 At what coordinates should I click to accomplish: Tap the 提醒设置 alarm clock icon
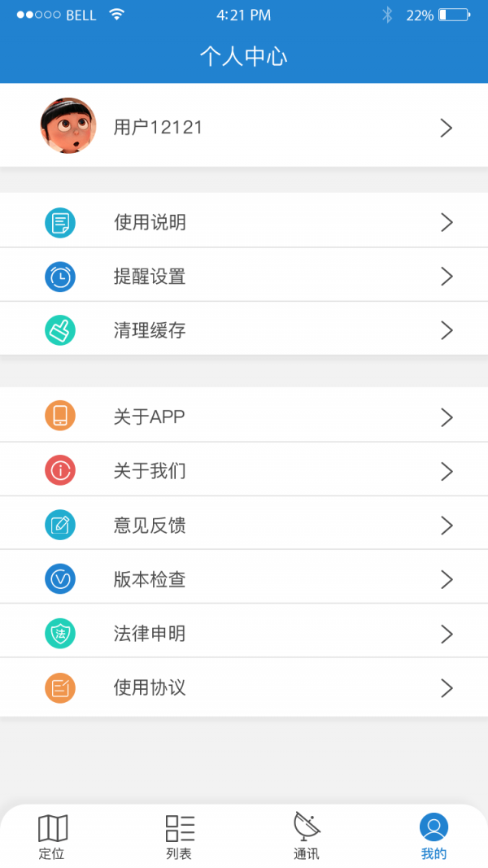pyautogui.click(x=60, y=277)
